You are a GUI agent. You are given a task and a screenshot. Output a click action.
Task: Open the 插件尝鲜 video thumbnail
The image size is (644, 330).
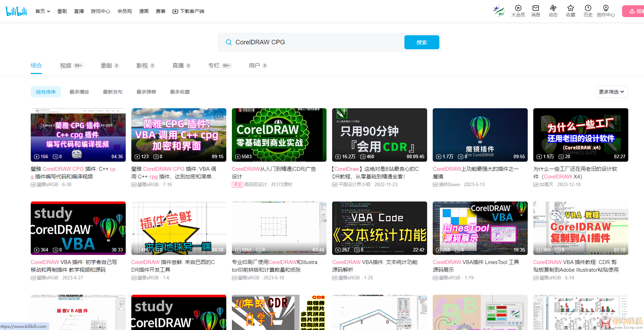point(179,228)
